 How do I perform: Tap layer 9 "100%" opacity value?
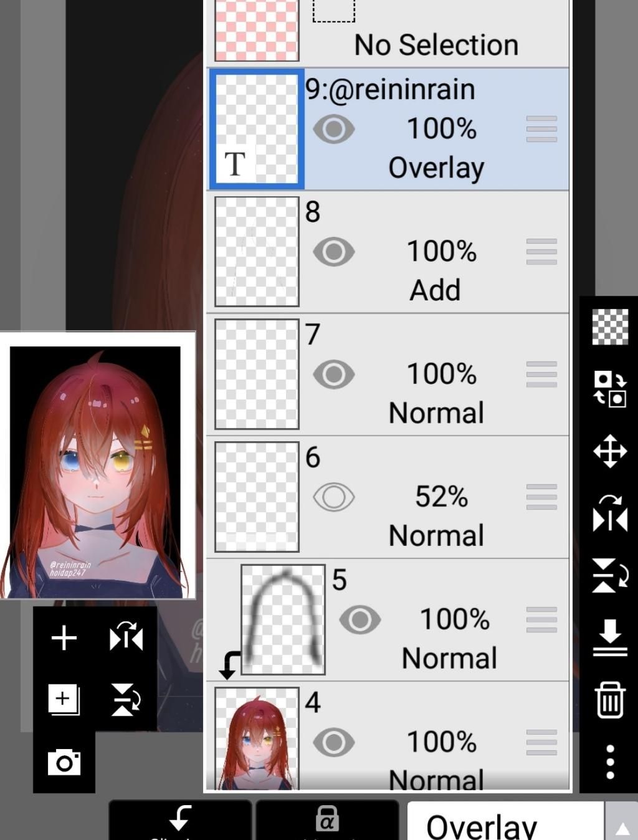(442, 130)
